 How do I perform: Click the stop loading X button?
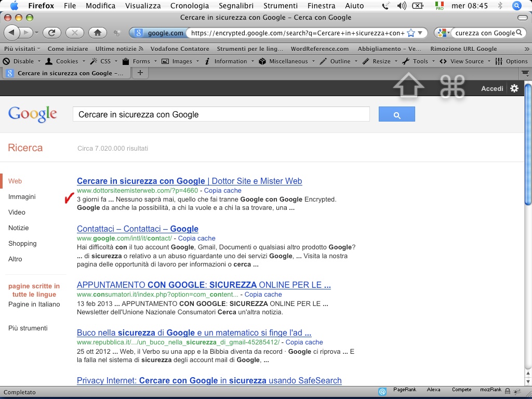75,33
